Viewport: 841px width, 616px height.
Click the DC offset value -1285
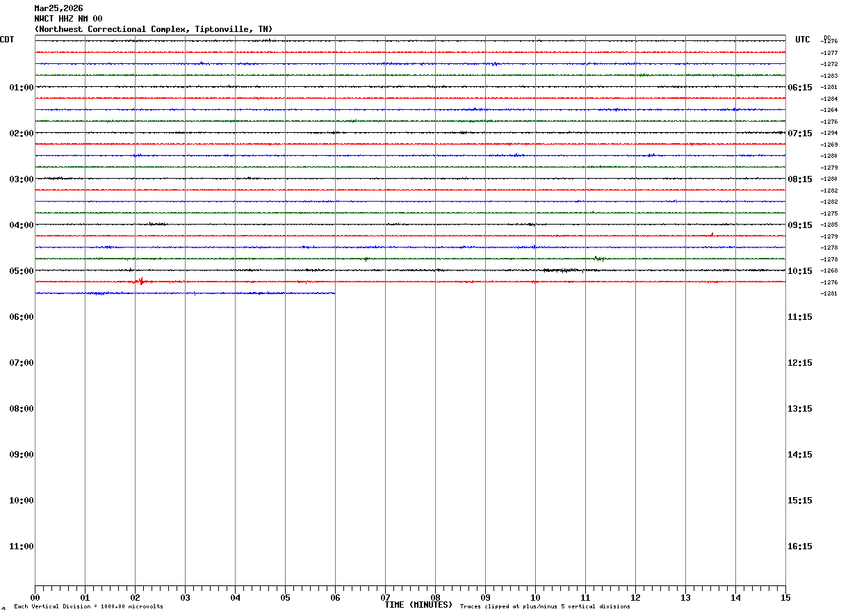click(x=829, y=225)
